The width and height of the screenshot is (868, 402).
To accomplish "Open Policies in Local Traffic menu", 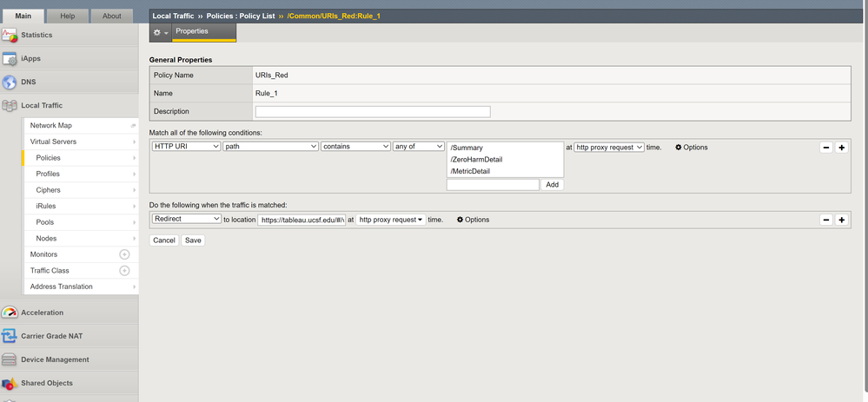I will [x=49, y=158].
